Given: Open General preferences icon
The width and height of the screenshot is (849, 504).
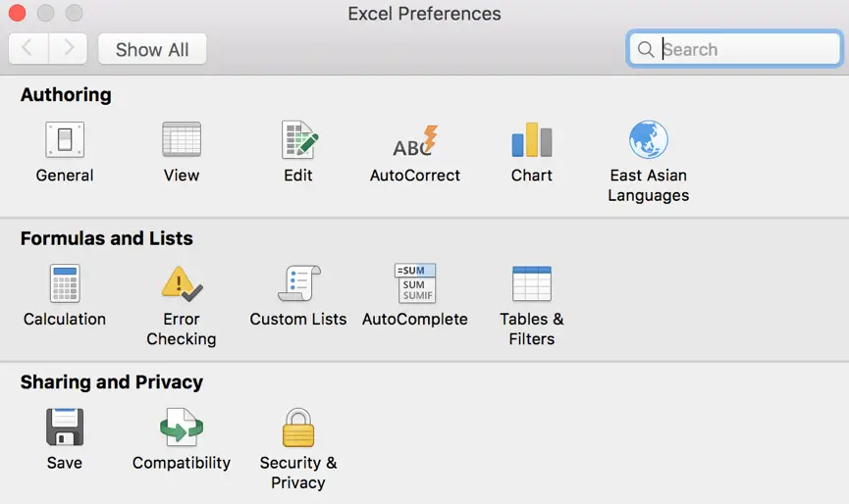Looking at the screenshot, I should (65, 140).
